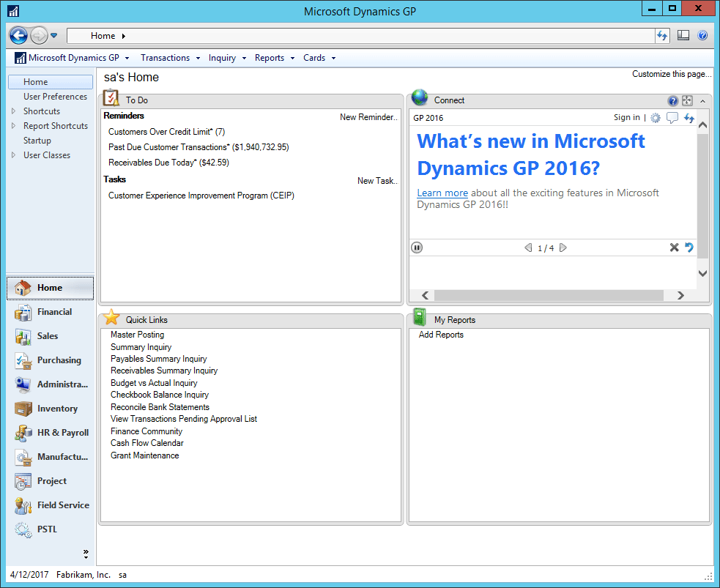The image size is (720, 588).
Task: Close the Connect slide with the X icon
Action: pyautogui.click(x=674, y=248)
